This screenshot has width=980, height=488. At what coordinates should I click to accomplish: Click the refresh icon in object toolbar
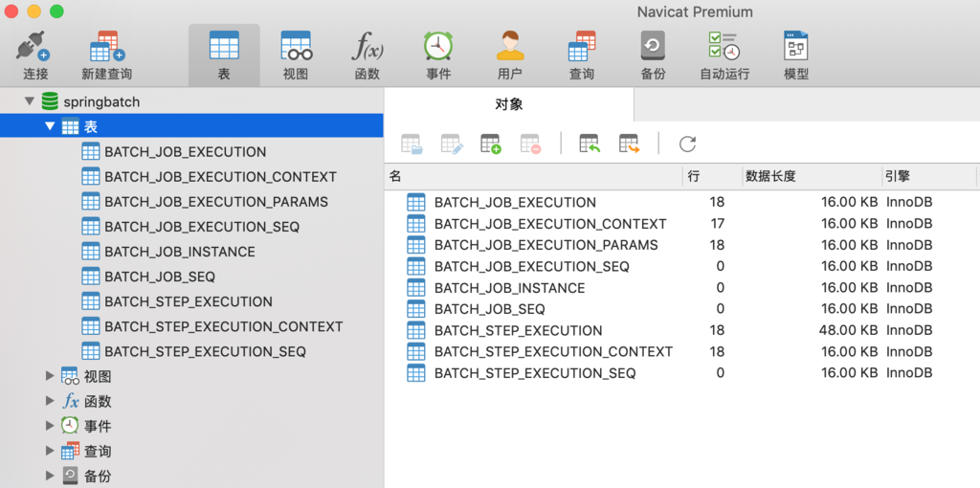click(x=687, y=144)
